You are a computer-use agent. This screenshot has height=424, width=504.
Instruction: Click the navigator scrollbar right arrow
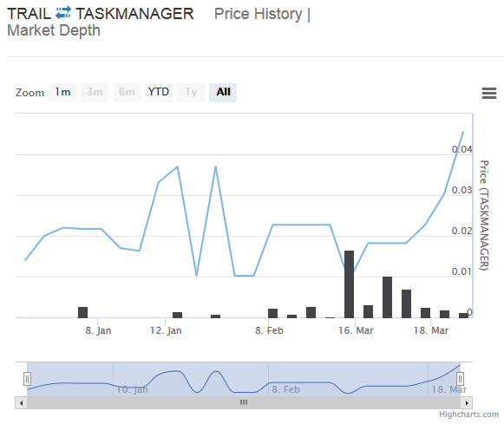(x=467, y=402)
